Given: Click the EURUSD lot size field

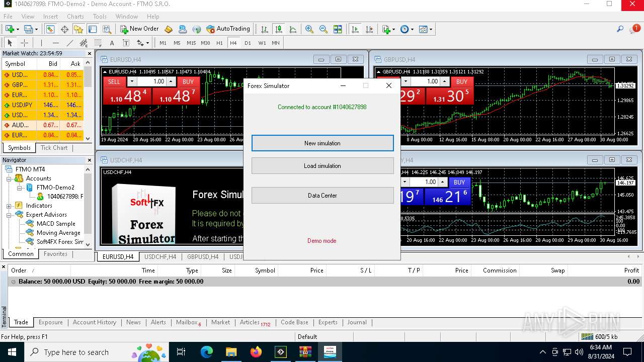Looking at the screenshot, I should (x=151, y=81).
